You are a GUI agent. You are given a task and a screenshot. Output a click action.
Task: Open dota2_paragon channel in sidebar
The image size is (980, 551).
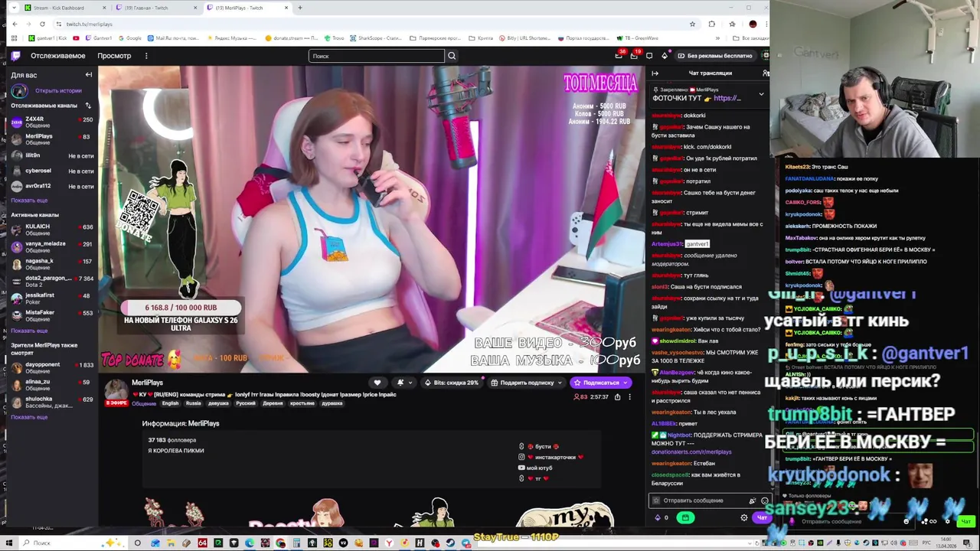click(x=51, y=282)
